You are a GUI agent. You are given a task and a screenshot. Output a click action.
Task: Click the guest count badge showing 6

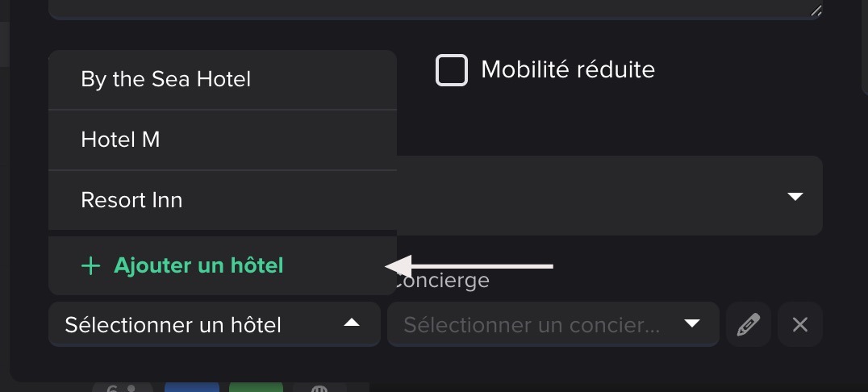pos(121,388)
